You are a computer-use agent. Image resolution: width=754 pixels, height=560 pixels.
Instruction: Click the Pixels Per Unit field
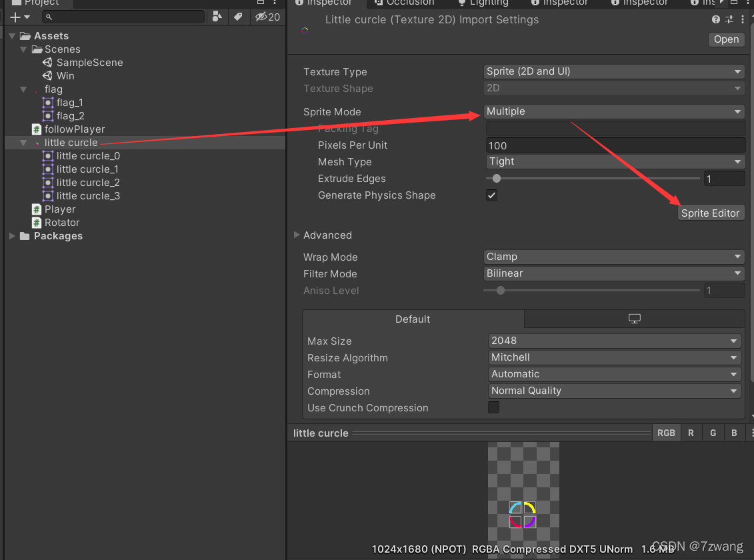click(x=615, y=145)
